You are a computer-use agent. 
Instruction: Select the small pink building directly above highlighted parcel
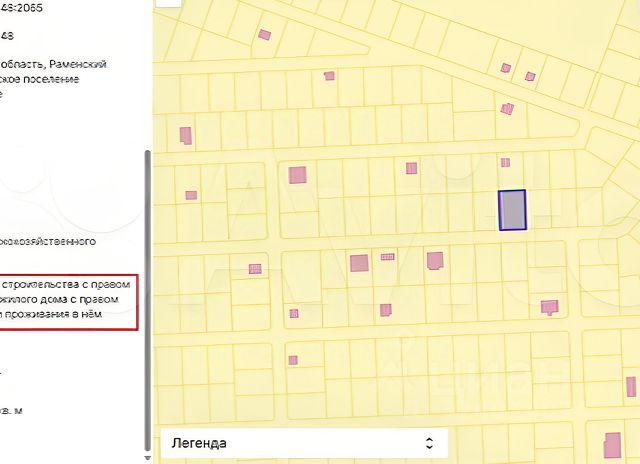click(x=505, y=162)
